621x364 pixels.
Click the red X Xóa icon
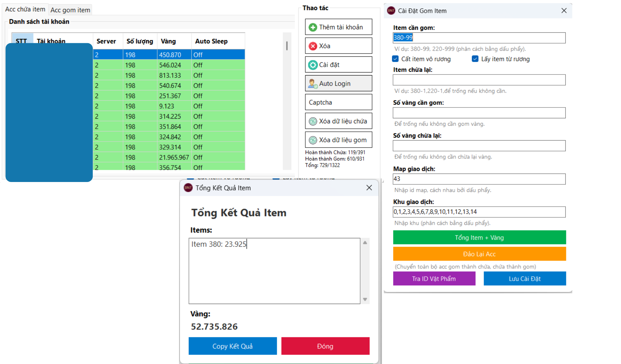pyautogui.click(x=313, y=46)
